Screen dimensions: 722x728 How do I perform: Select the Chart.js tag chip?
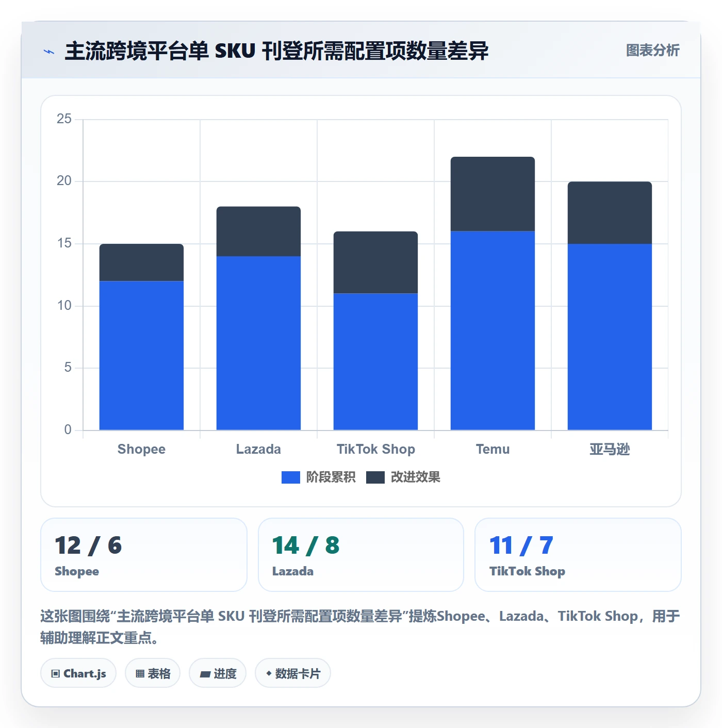click(x=78, y=673)
